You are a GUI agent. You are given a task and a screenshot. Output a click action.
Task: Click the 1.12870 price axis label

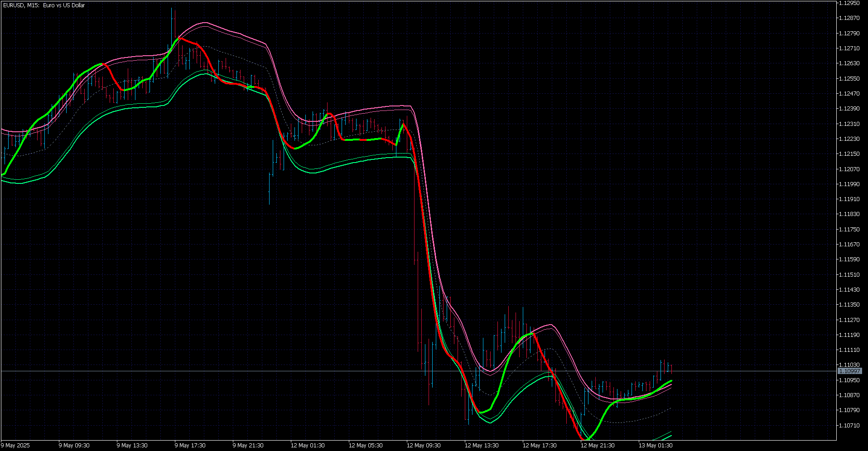pos(849,18)
